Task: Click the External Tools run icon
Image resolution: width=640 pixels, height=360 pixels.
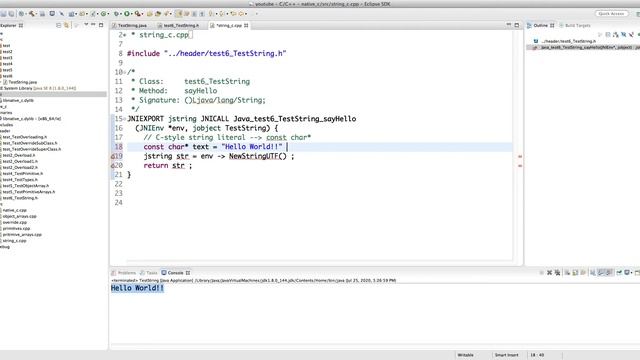Action: 138,13
